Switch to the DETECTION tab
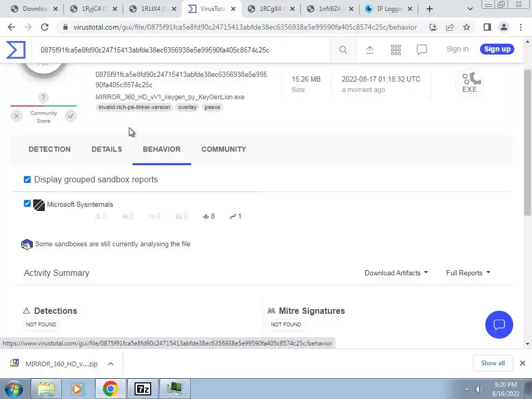This screenshot has width=532, height=399. tap(49, 149)
